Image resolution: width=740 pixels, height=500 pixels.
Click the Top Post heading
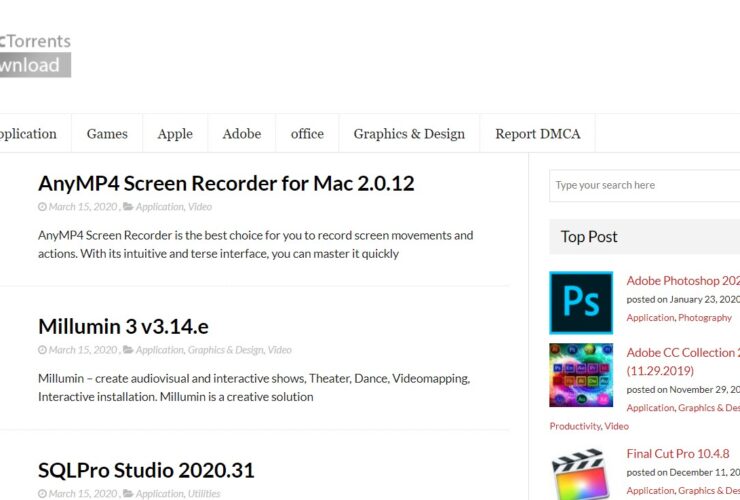point(589,237)
